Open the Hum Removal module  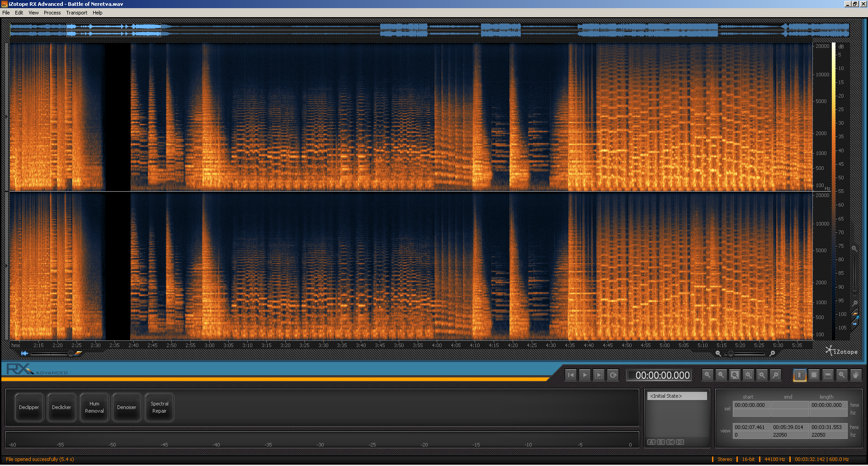(94, 407)
